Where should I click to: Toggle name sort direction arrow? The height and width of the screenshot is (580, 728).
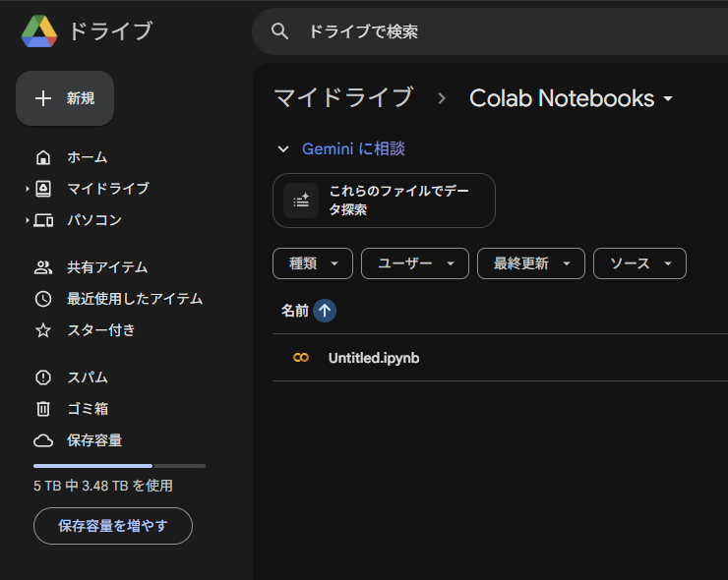coord(325,311)
